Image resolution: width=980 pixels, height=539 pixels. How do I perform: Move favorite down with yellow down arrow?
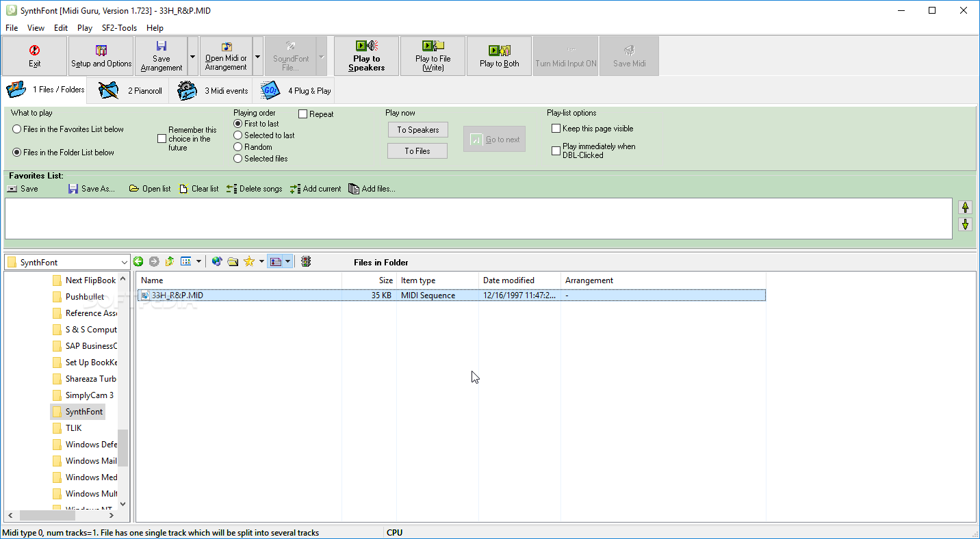965,224
